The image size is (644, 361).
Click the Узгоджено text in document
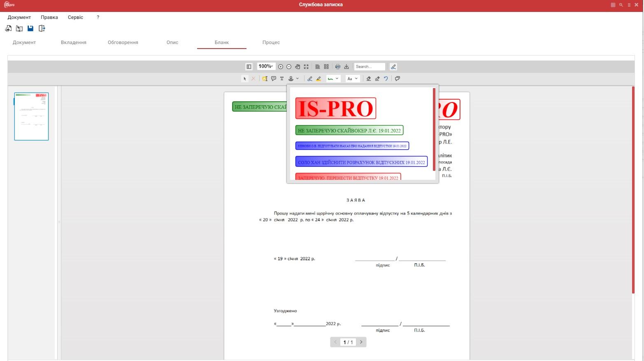coord(285,311)
